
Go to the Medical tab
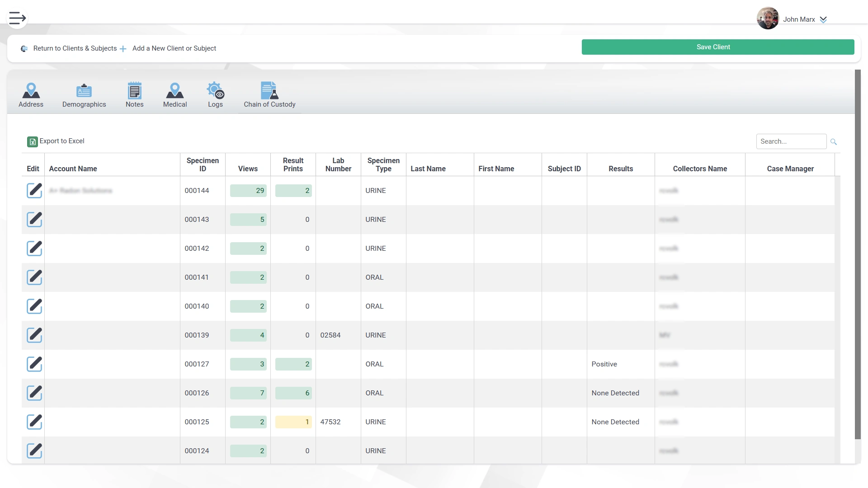coord(175,95)
